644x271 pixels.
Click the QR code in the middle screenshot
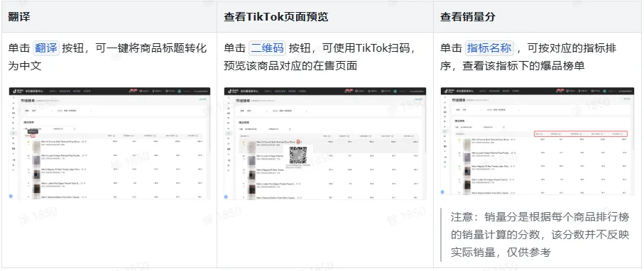point(298,155)
